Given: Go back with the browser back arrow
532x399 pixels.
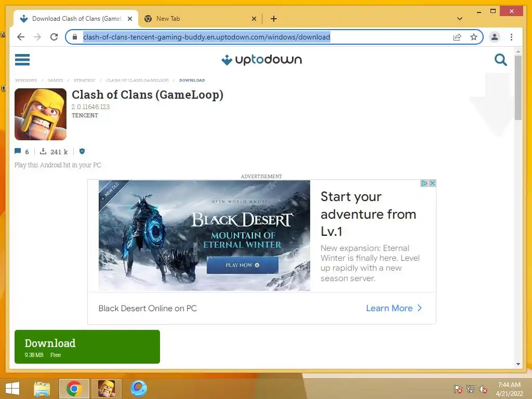Looking at the screenshot, I should pos(21,37).
